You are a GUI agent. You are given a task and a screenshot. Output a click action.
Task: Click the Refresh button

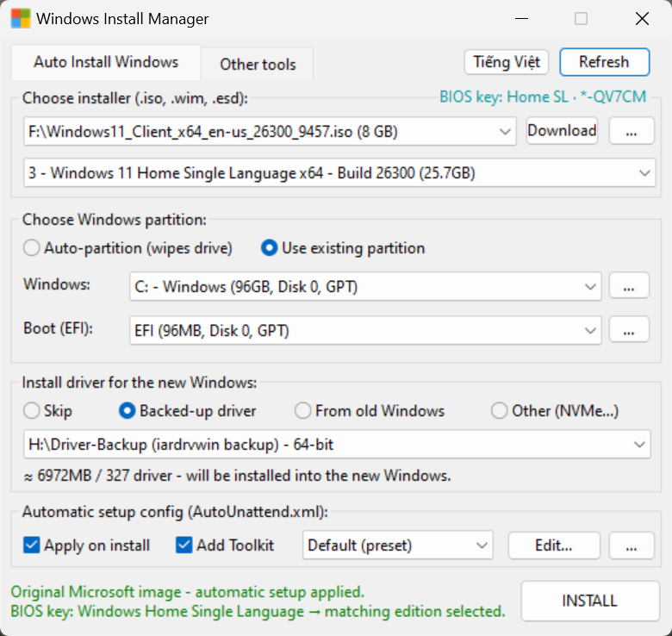[604, 62]
